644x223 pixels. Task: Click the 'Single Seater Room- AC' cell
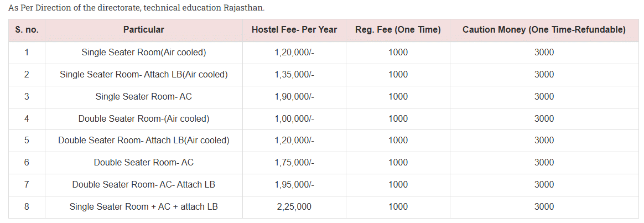pyautogui.click(x=143, y=97)
